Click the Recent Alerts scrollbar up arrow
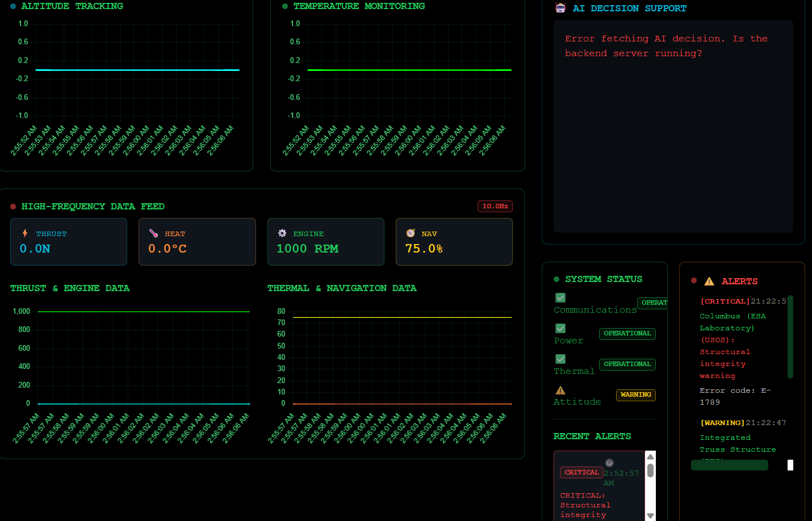The image size is (812, 521). click(x=651, y=457)
